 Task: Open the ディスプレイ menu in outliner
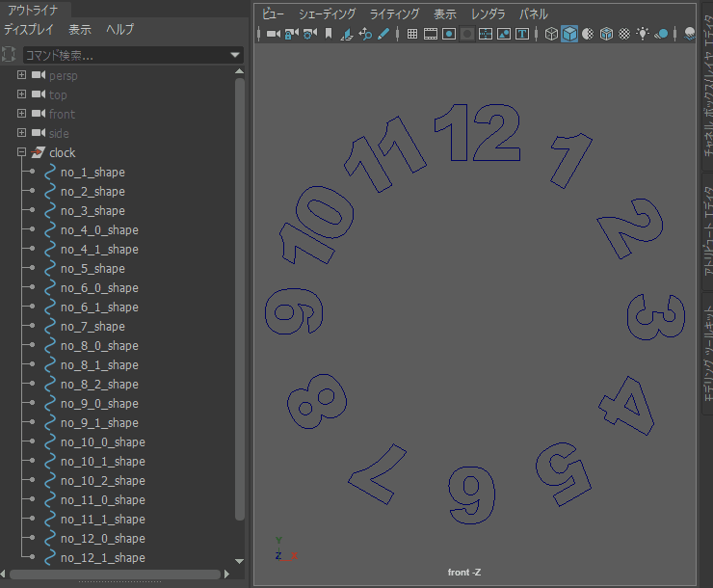(31, 30)
